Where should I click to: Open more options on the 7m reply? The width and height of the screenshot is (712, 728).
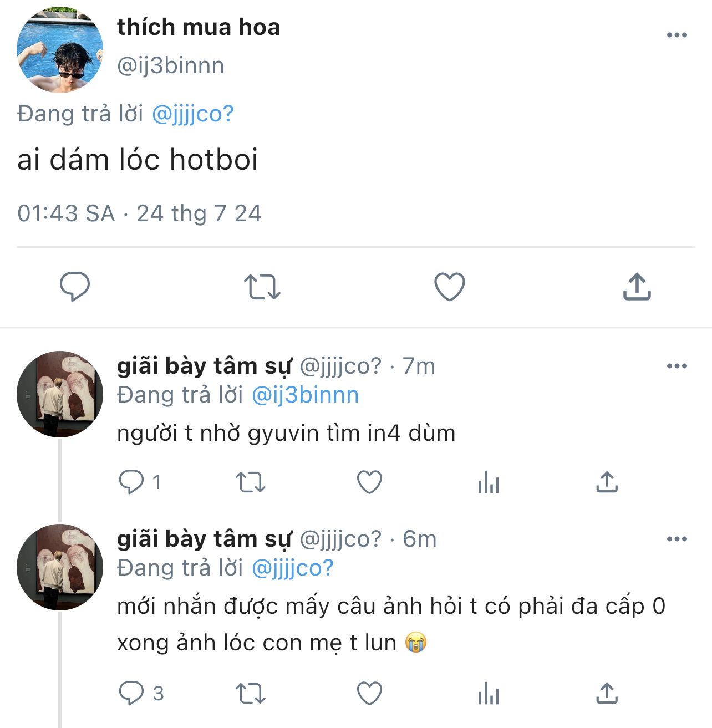(x=677, y=366)
